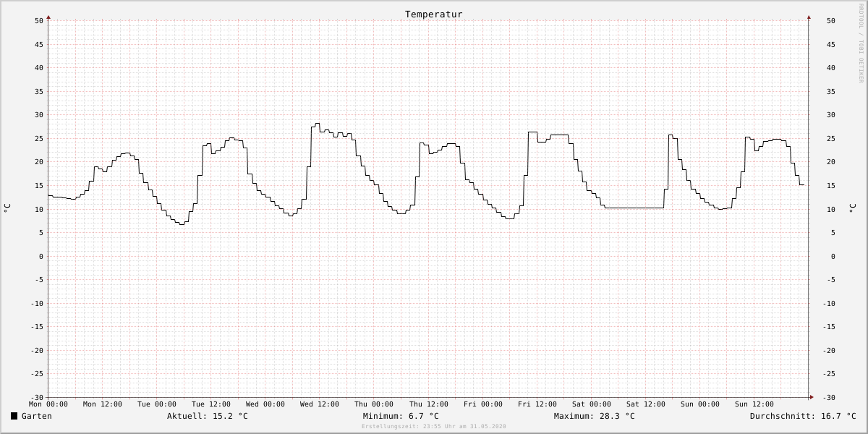Click the '25' tick label on the right axis
The height and width of the screenshot is (434, 868).
(831, 138)
